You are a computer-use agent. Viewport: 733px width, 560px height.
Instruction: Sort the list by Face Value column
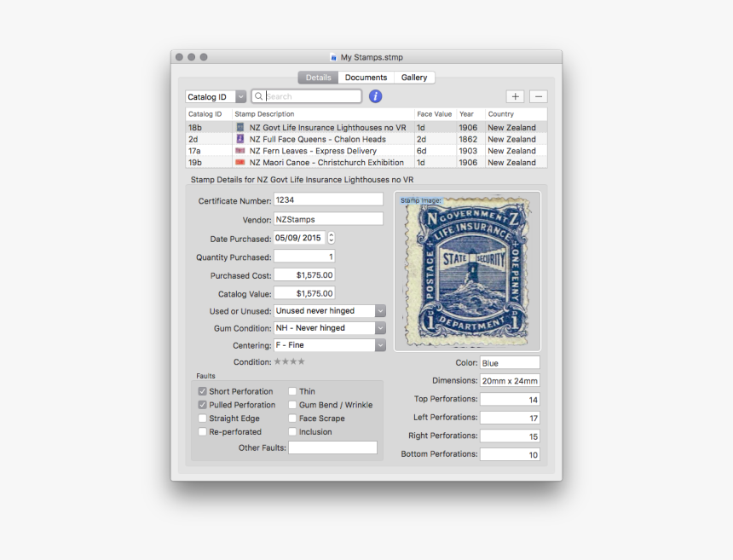[x=434, y=114]
